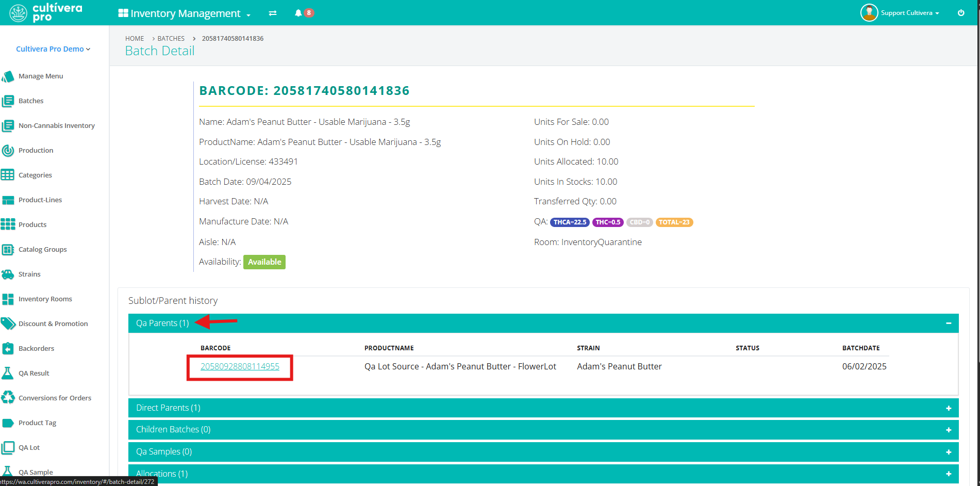Click the TOTAL=23 QA badge
Screen dimensions: 980x486
click(x=674, y=222)
